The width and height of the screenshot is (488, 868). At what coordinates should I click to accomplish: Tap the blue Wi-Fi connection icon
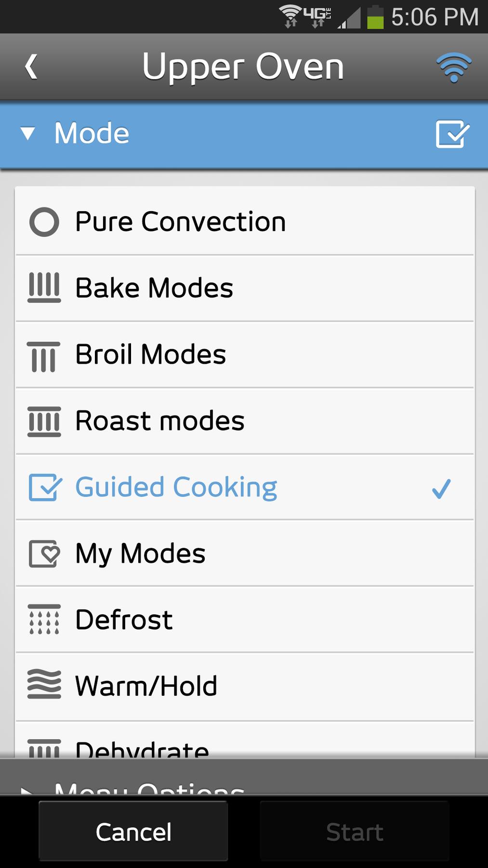click(x=453, y=67)
